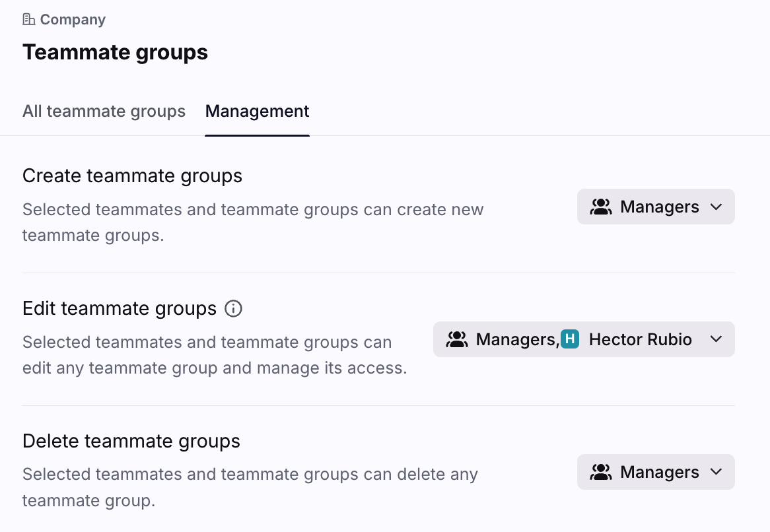
Task: Click the Edit teammate groups setting heading
Action: click(120, 308)
